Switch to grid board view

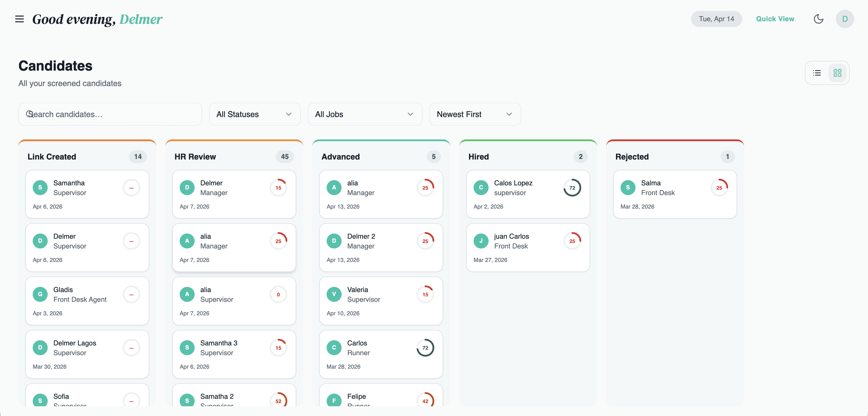coord(837,73)
